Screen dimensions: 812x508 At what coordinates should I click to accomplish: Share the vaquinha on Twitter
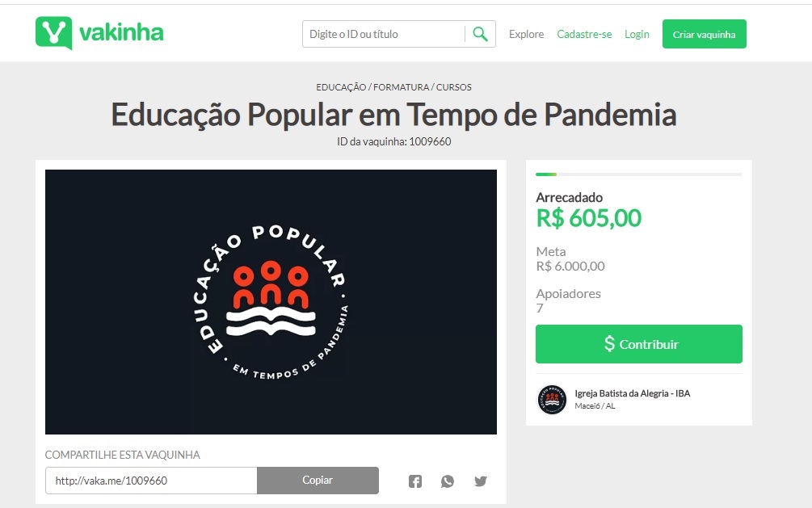pos(481,481)
